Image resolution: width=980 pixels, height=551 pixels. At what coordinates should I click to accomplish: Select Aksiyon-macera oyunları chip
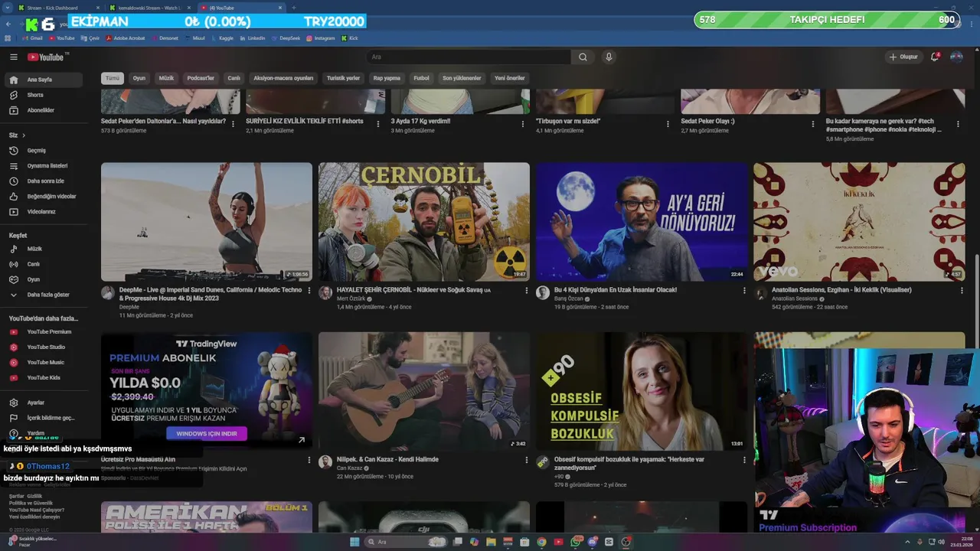(283, 78)
